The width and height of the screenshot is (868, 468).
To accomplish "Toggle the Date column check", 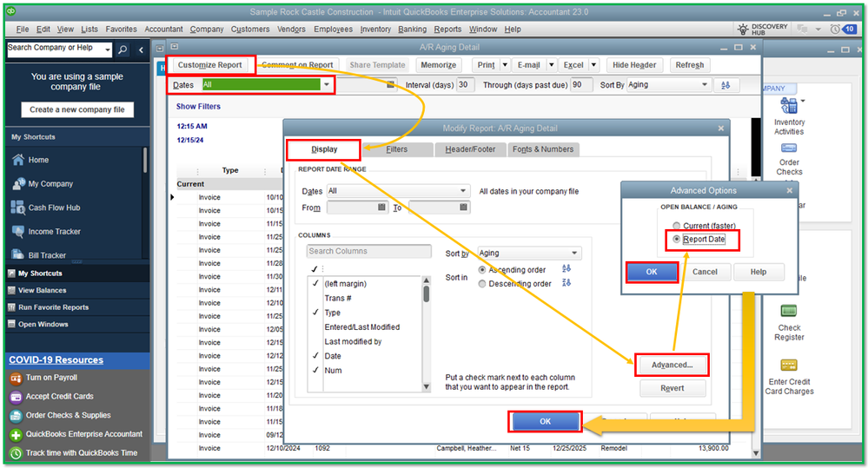I will point(315,356).
